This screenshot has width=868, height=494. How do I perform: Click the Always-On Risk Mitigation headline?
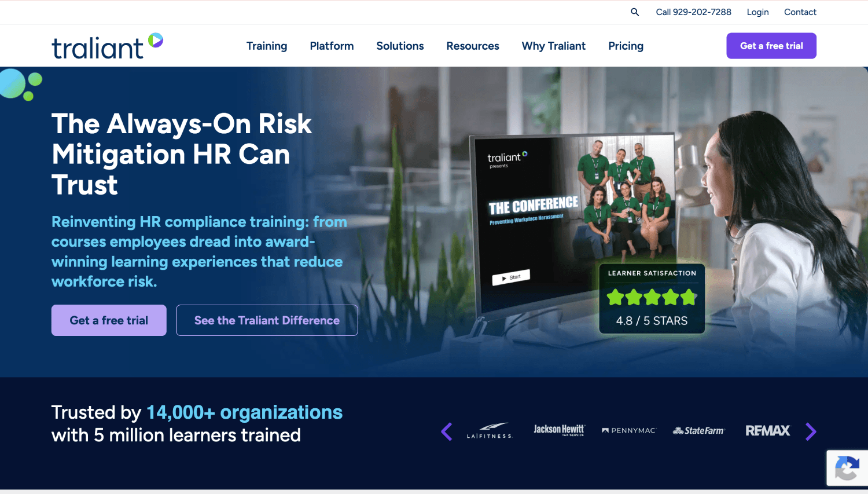click(182, 154)
